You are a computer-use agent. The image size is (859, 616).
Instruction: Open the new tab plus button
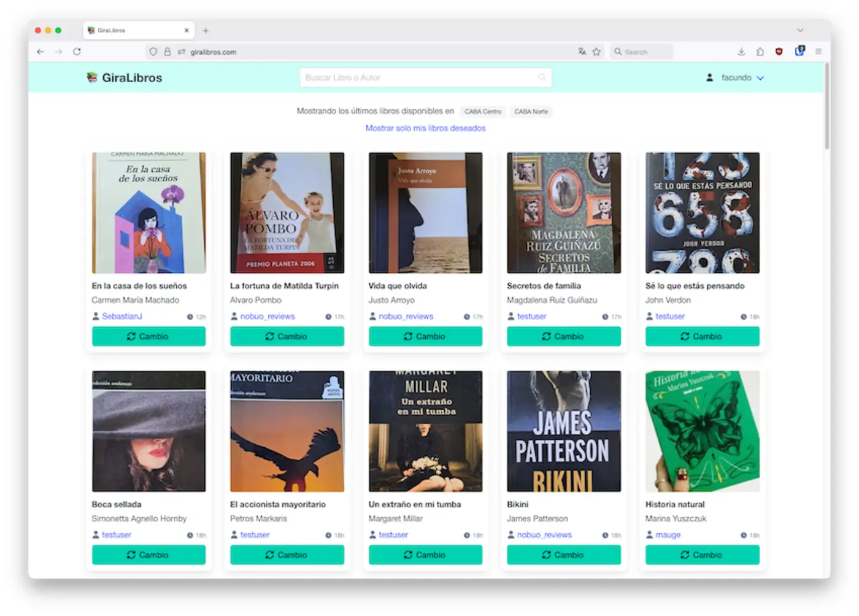point(206,31)
